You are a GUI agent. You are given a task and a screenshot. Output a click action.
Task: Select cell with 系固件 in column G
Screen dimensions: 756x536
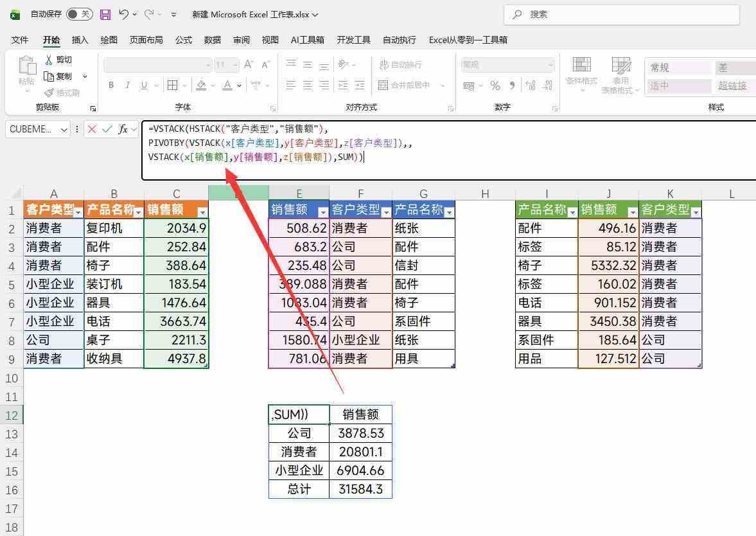click(x=423, y=321)
